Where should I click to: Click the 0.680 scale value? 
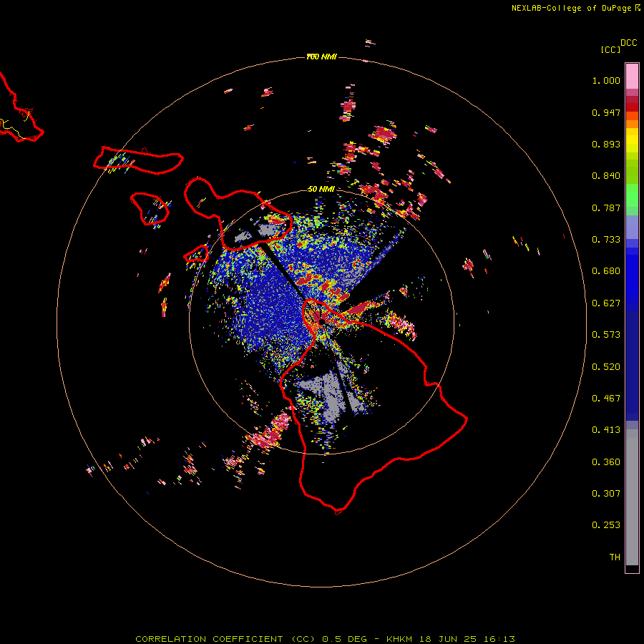(606, 271)
